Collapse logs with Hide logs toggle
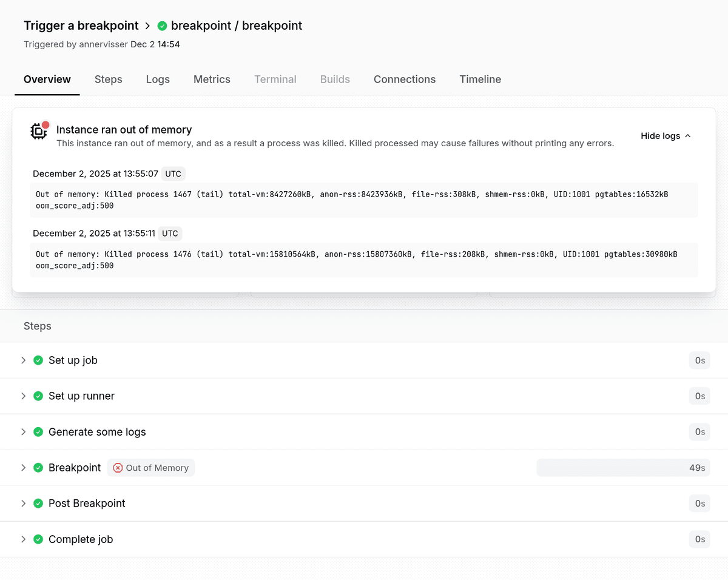 666,136
